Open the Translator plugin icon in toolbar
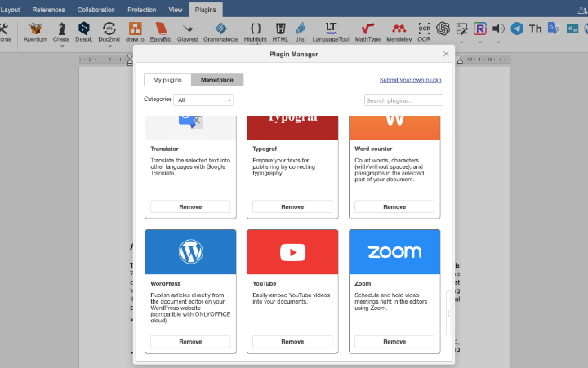This screenshot has height=368, width=588. [x=554, y=29]
